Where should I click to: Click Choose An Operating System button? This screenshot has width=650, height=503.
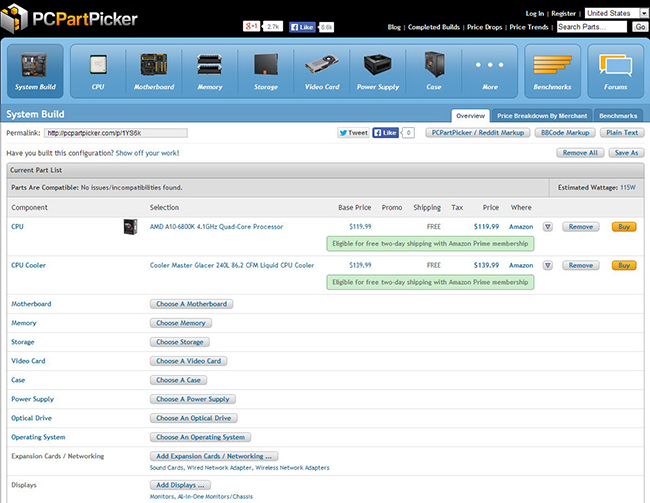click(200, 437)
